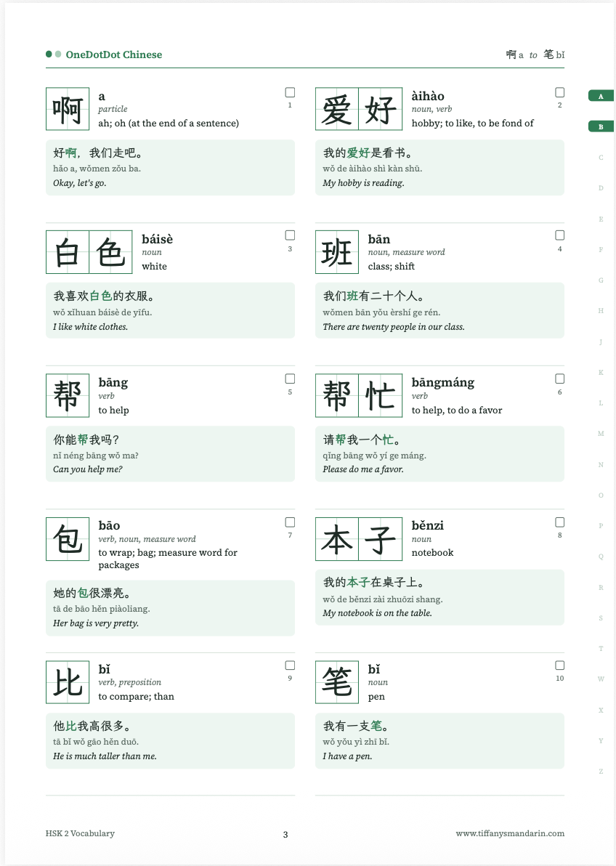
Task: Select letter E in the side index
Action: click(x=601, y=219)
